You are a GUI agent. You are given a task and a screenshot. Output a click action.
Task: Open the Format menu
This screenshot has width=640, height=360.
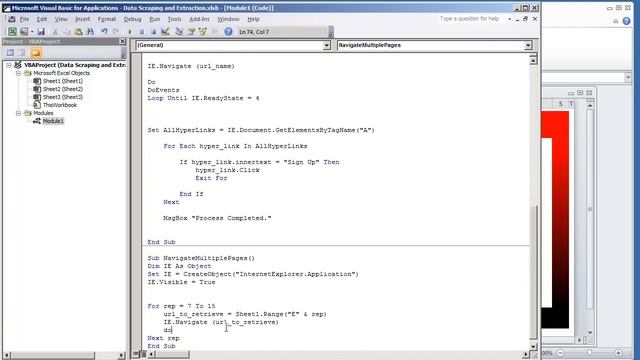click(x=107, y=19)
